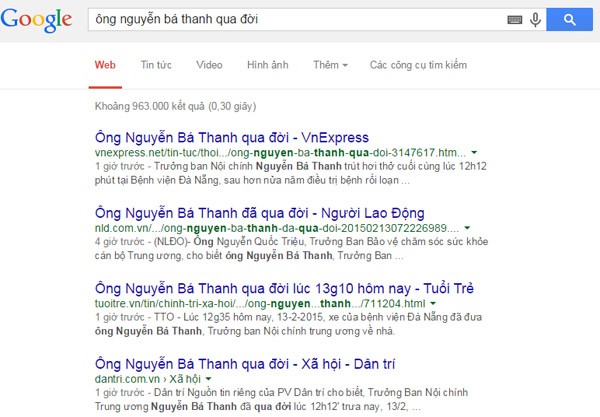Viewport: 600px width, 417px height.
Task: Open the Hình ảnh results tab
Action: tap(267, 65)
